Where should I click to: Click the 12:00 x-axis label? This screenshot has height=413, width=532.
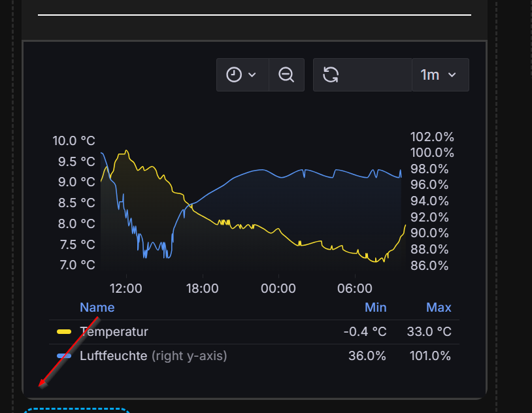pyautogui.click(x=125, y=288)
